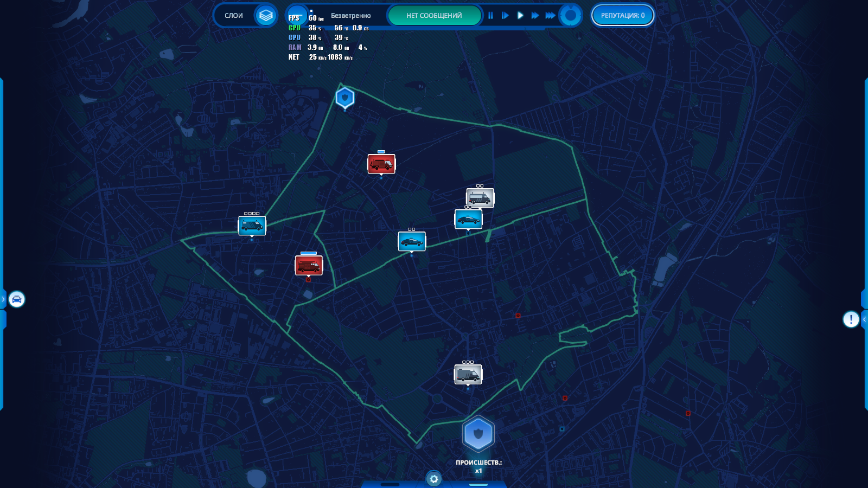Enable fastest triple-arrow game speed
This screenshot has width=868, height=488.
pos(550,16)
